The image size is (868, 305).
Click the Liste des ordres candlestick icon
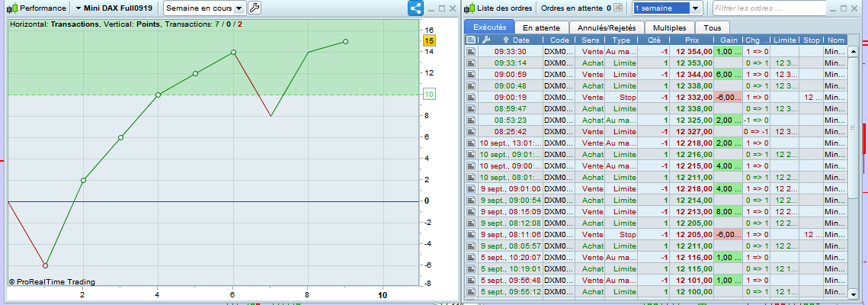click(x=470, y=8)
